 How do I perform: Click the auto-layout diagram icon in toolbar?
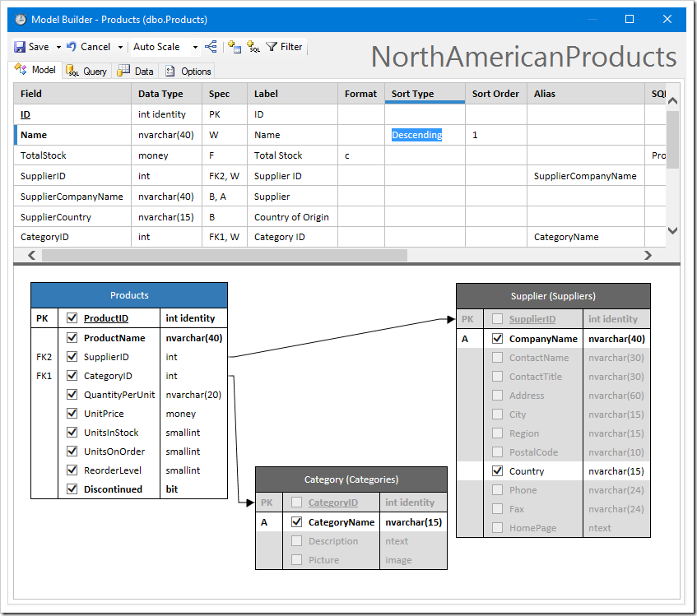pos(211,47)
